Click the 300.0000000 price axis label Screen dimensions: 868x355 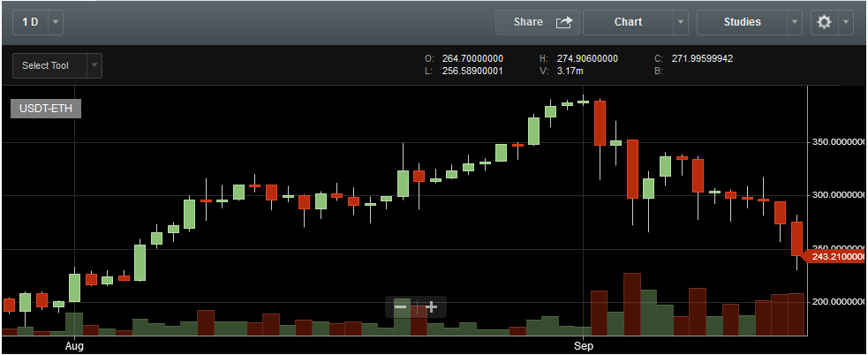click(838, 195)
